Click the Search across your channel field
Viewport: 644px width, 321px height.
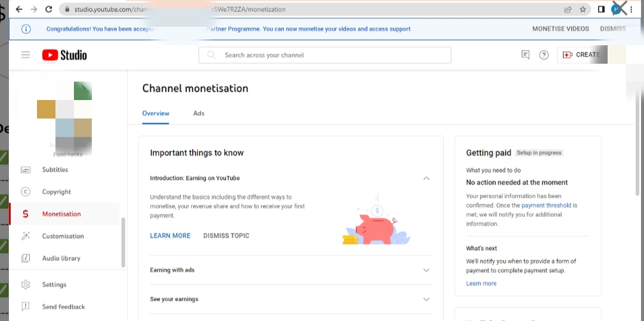(x=325, y=55)
